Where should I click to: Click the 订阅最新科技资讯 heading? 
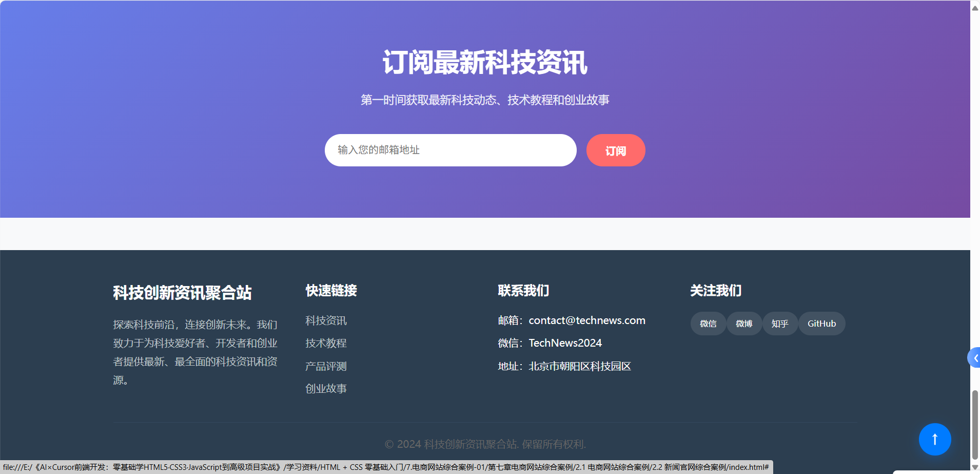pyautogui.click(x=485, y=63)
